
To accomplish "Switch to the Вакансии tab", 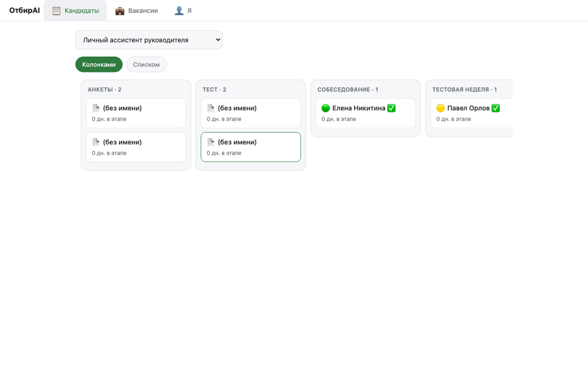I will [137, 10].
